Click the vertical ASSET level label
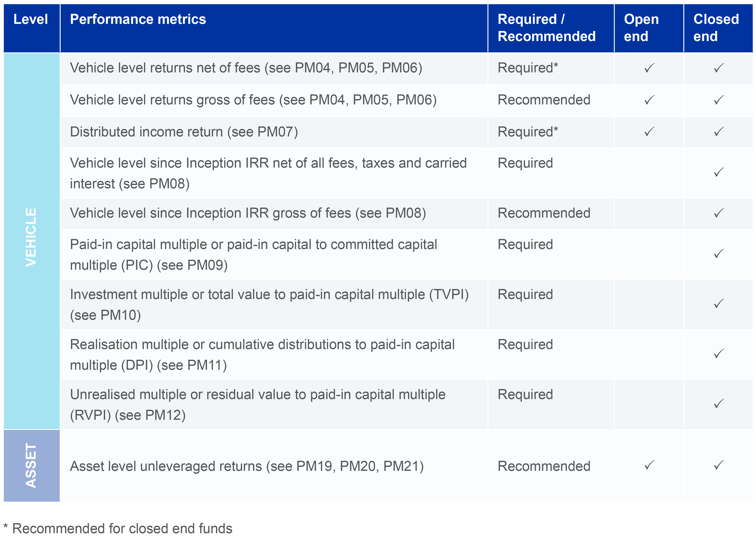 31,465
